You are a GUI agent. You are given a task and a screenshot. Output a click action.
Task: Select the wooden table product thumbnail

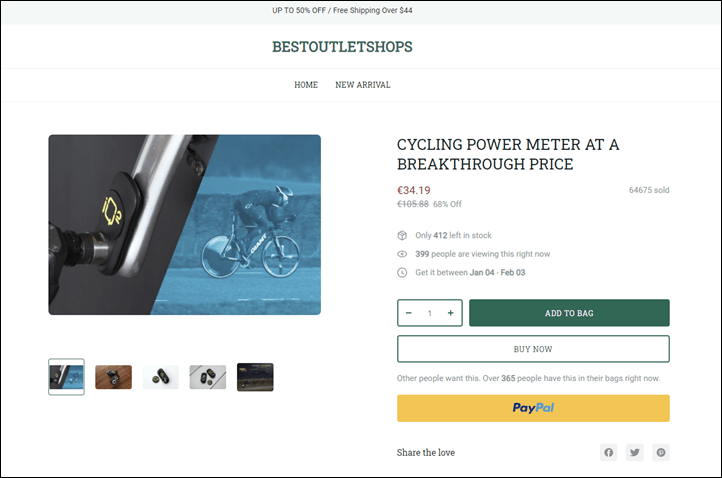pos(114,377)
